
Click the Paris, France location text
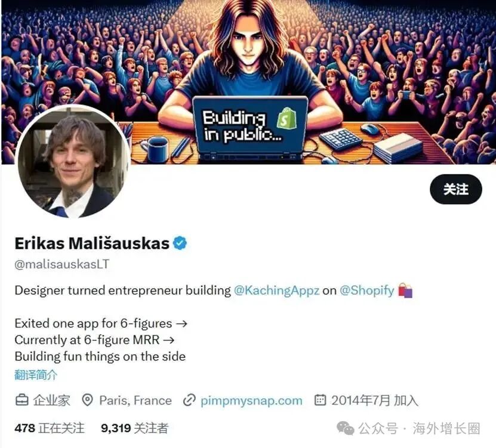tap(135, 401)
